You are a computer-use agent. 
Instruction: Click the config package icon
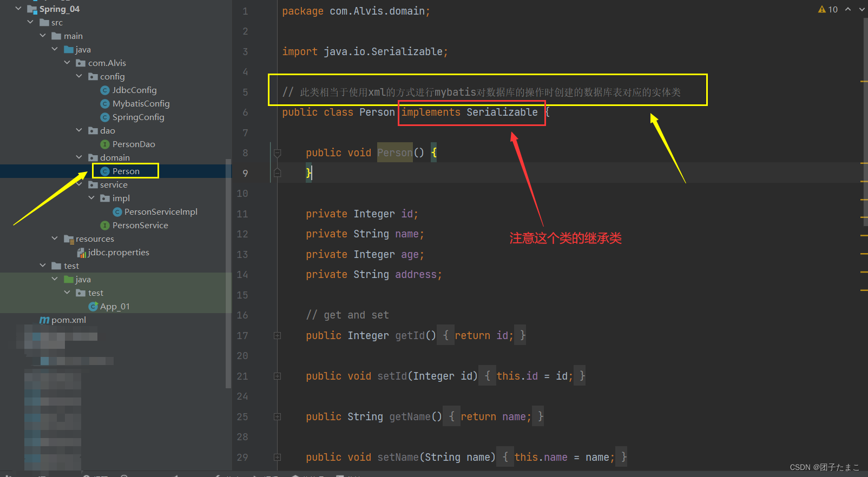pyautogui.click(x=93, y=77)
